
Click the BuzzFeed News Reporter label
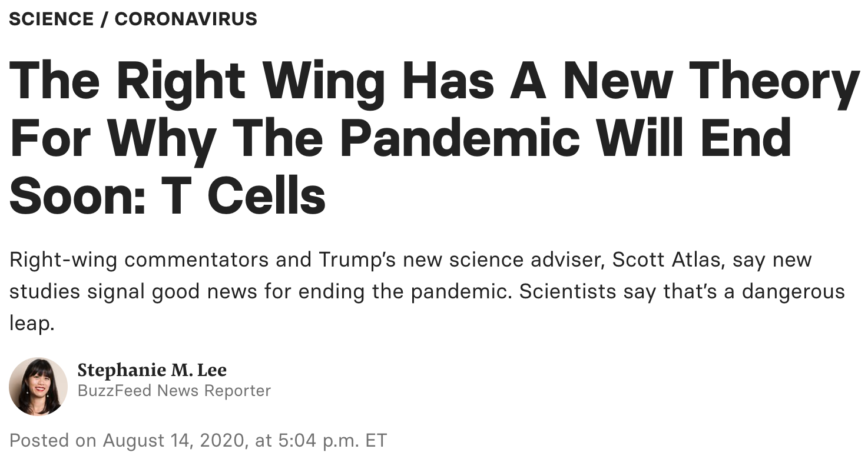click(x=174, y=391)
